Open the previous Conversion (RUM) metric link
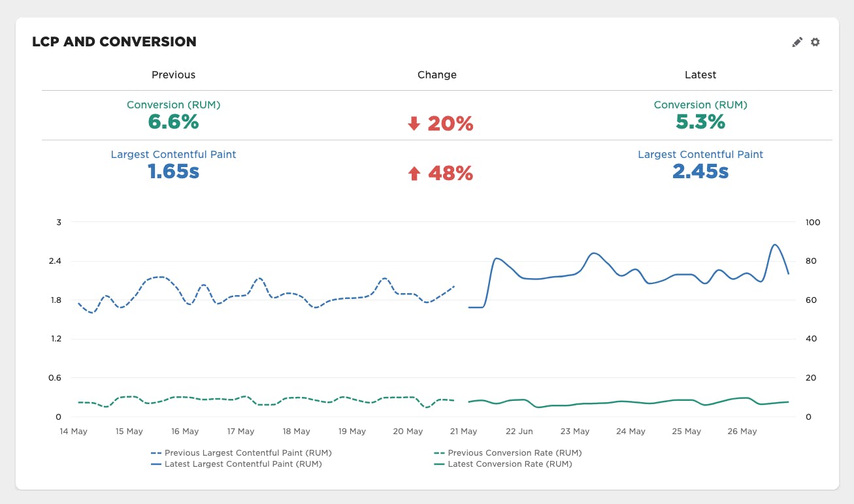 click(x=173, y=104)
